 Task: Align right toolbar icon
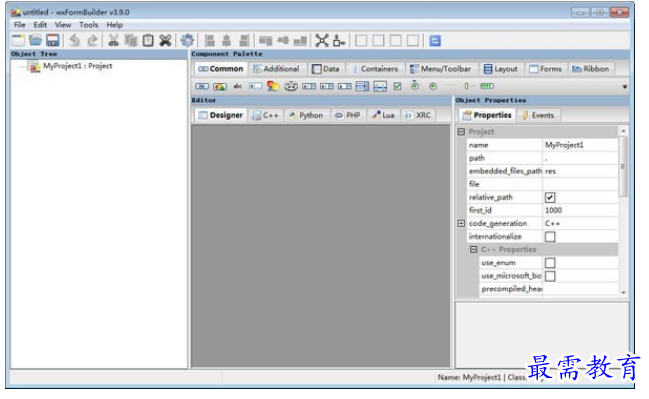[244, 41]
